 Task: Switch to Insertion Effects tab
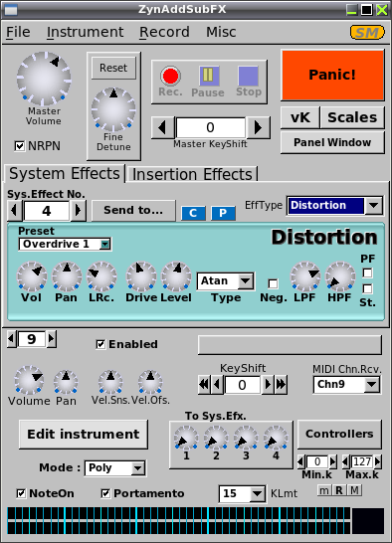pos(192,174)
